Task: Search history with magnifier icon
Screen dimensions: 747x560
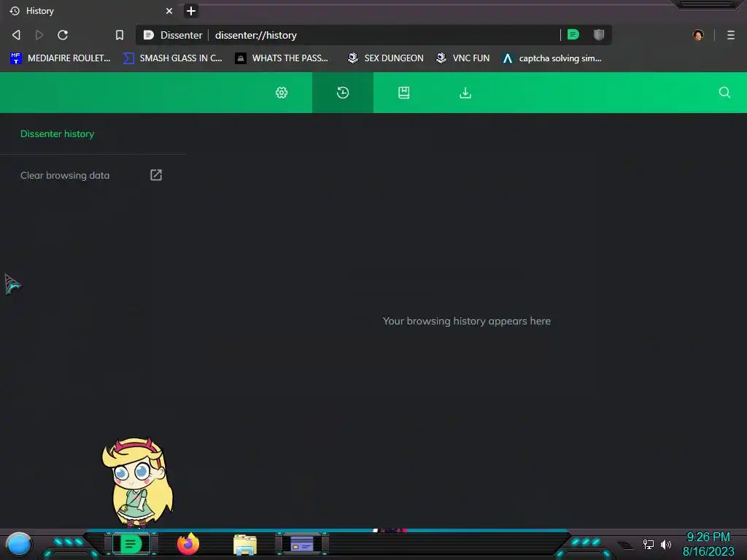Action: 724,93
